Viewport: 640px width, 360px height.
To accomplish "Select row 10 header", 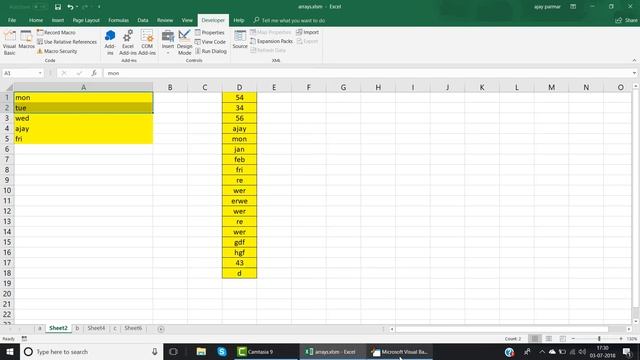I will point(7,190).
